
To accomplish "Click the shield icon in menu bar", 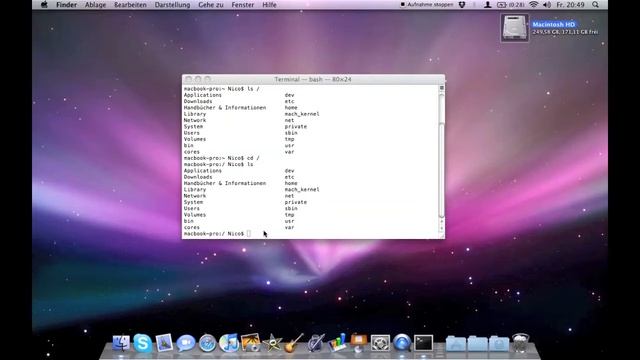I will click(462, 4).
